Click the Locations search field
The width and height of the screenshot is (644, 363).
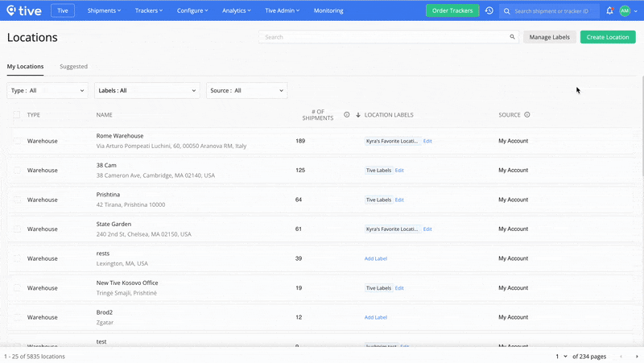pyautogui.click(x=388, y=37)
